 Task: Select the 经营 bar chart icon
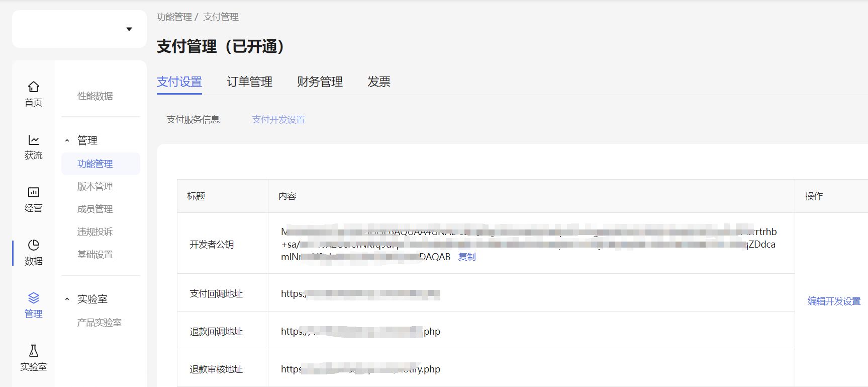pos(34,192)
